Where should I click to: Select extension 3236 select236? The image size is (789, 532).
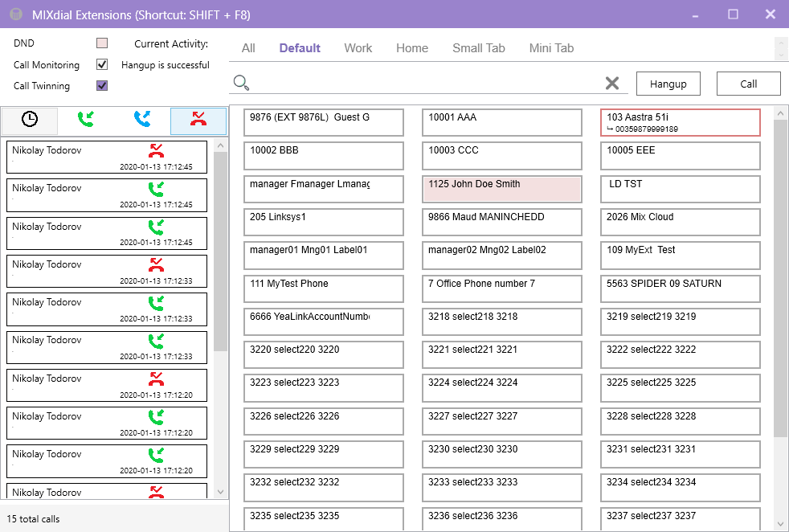[x=502, y=519]
